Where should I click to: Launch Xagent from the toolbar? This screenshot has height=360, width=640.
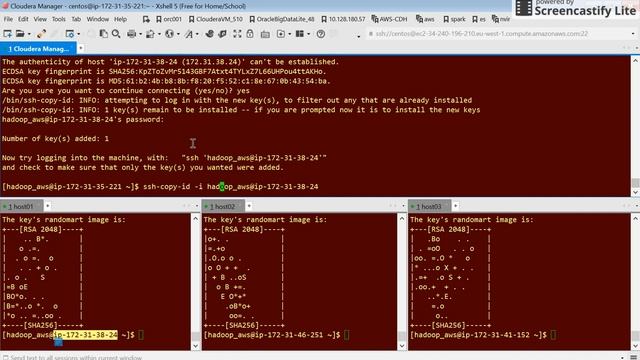[x=222, y=34]
